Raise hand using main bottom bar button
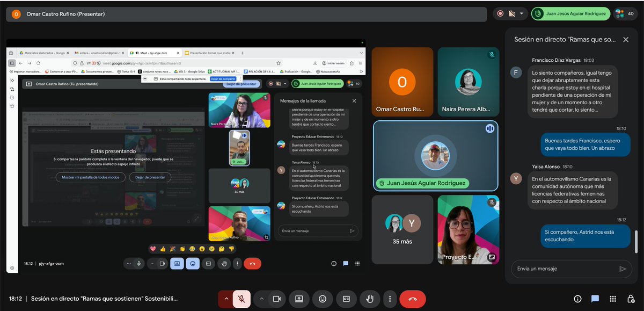Viewport: 644px width, 311px height. [370, 299]
